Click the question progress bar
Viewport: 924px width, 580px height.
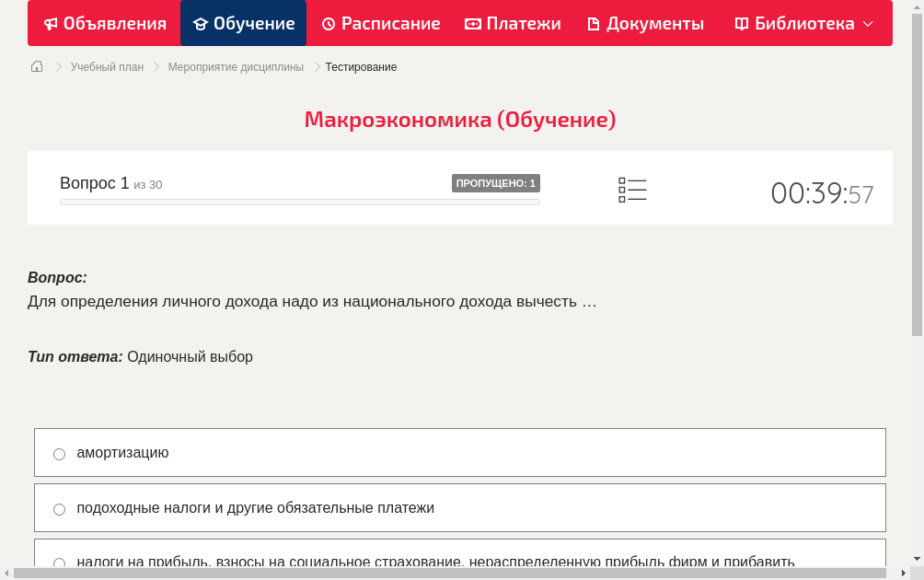[x=299, y=202]
